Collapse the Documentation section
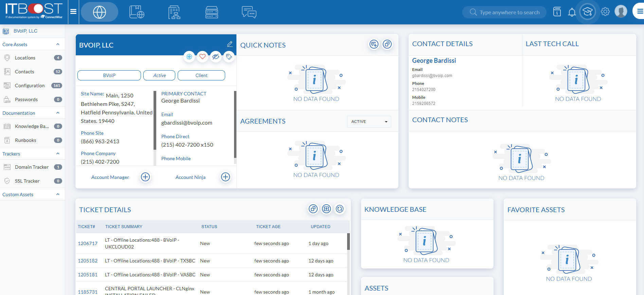This screenshot has width=644, height=295. pyautogui.click(x=58, y=113)
